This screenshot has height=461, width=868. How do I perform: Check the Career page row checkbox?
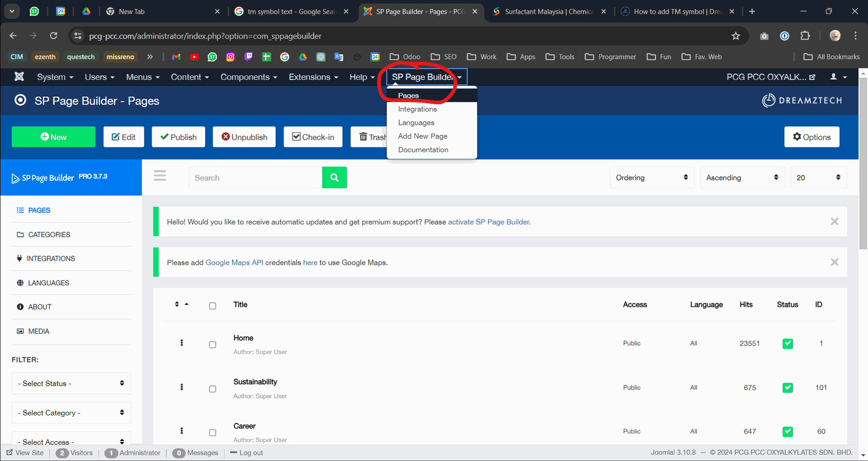pos(212,433)
